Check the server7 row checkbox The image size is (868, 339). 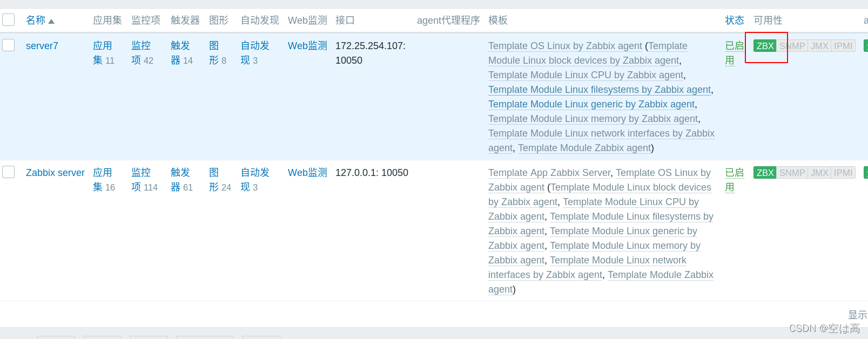point(8,45)
